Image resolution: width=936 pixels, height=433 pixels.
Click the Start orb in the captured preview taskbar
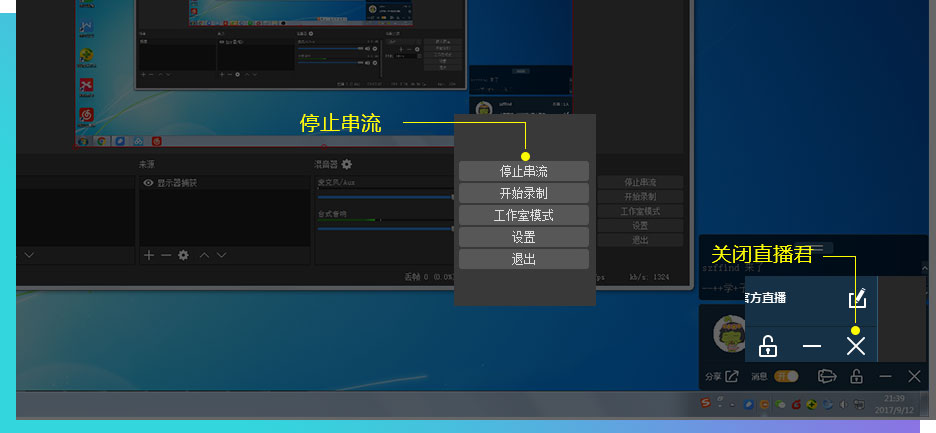tap(83, 142)
